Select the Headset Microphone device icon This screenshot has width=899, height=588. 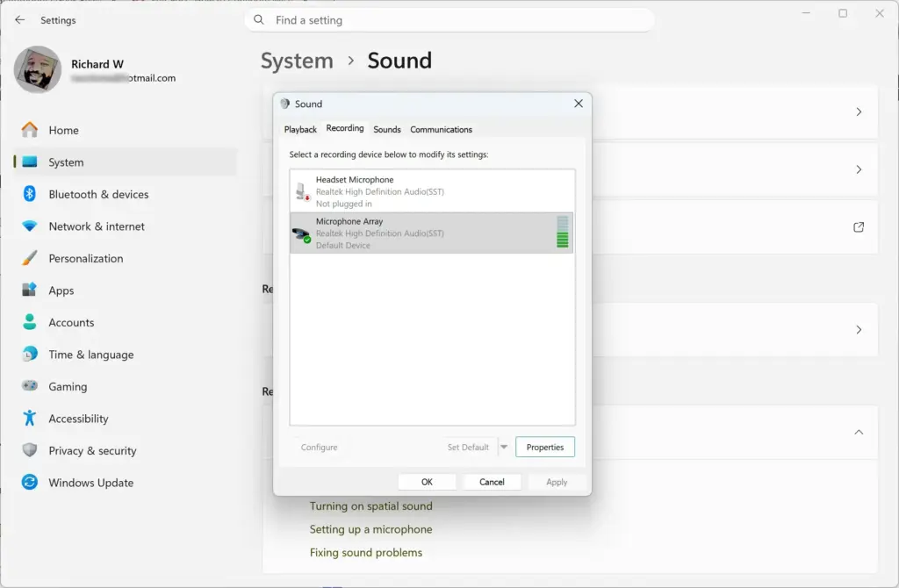coord(302,191)
